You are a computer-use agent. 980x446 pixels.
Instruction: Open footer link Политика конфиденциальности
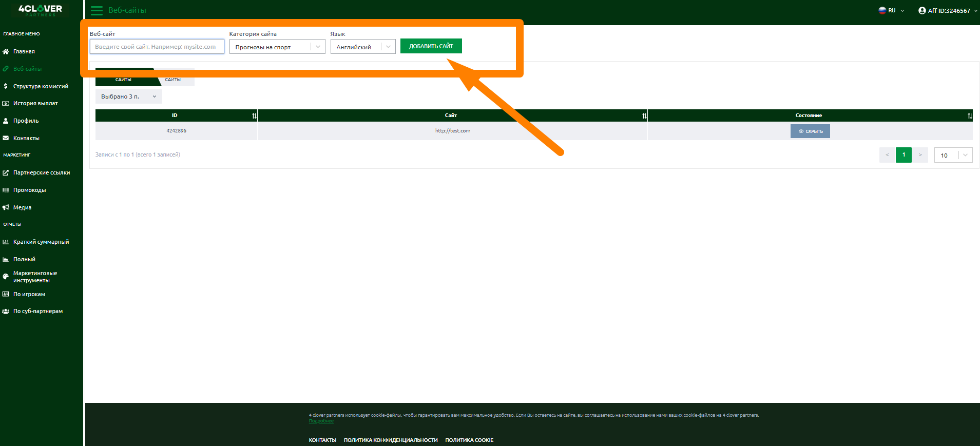[x=391, y=440]
